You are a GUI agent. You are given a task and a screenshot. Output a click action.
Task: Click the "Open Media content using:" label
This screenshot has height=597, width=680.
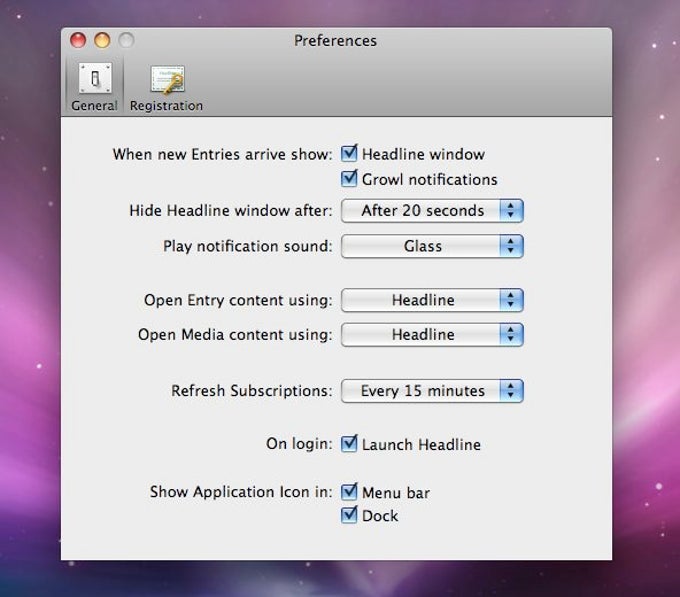point(235,335)
